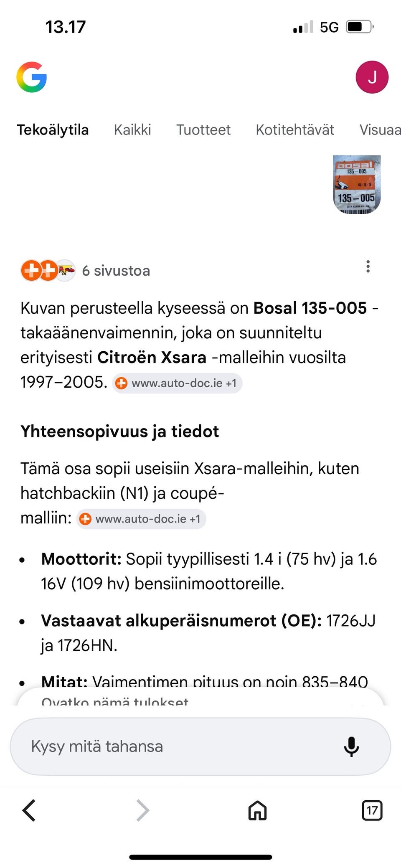Viewport: 401px width, 868px height.
Task: Open profile menu via J avatar
Action: click(x=372, y=77)
